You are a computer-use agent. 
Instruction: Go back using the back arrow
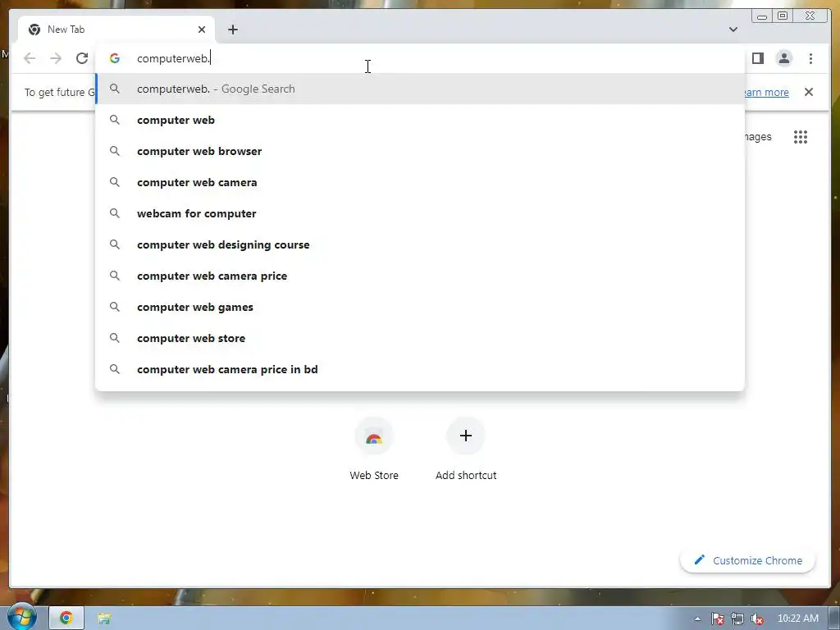(30, 58)
